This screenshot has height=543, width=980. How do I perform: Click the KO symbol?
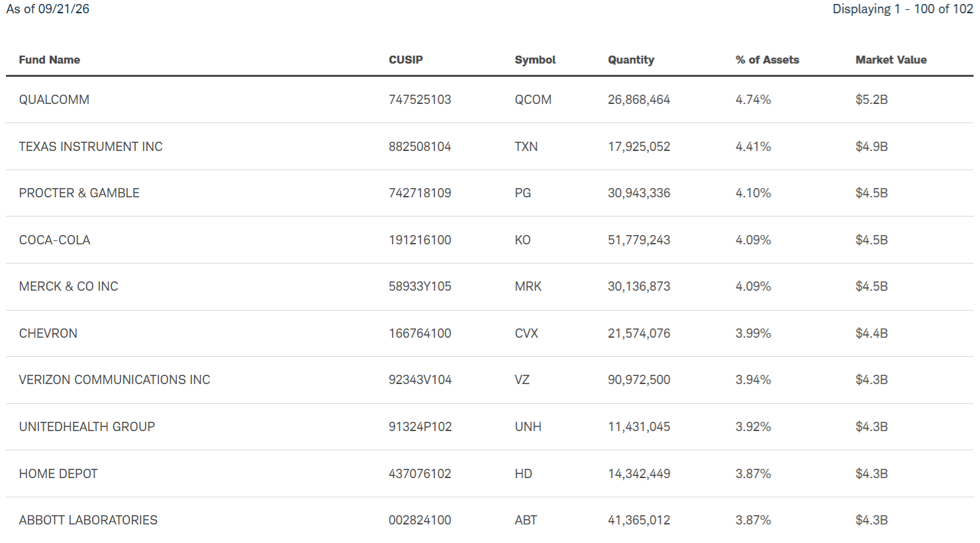(x=523, y=240)
